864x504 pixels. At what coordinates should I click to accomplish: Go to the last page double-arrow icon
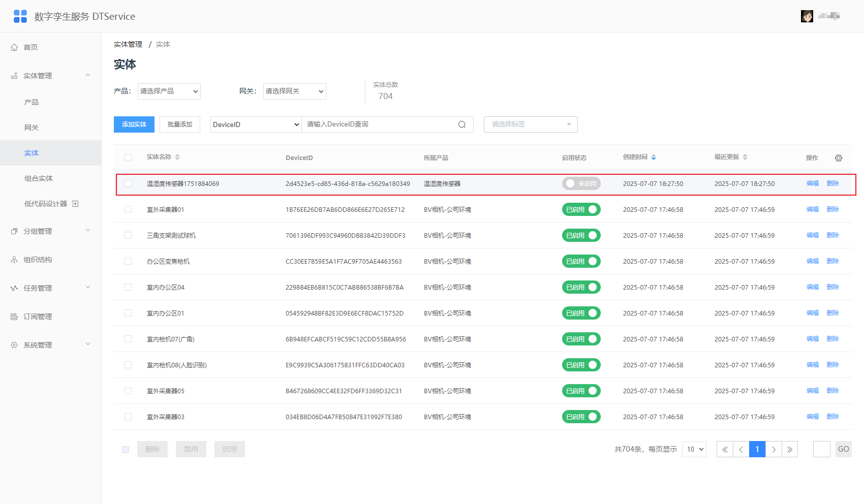point(790,449)
